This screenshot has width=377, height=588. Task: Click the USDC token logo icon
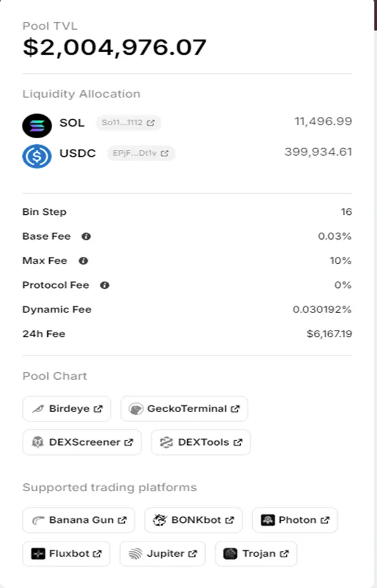[x=37, y=155]
